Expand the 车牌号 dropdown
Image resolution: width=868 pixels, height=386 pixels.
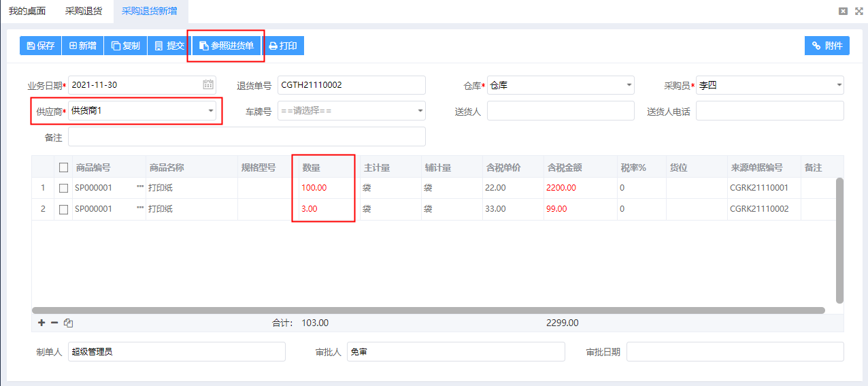tap(420, 110)
